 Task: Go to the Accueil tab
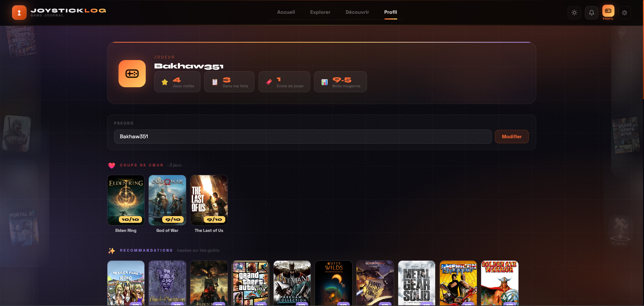(286, 12)
